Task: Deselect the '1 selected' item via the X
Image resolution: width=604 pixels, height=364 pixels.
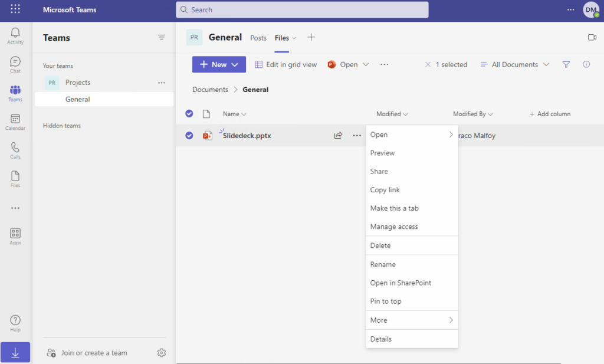Action: [x=428, y=64]
